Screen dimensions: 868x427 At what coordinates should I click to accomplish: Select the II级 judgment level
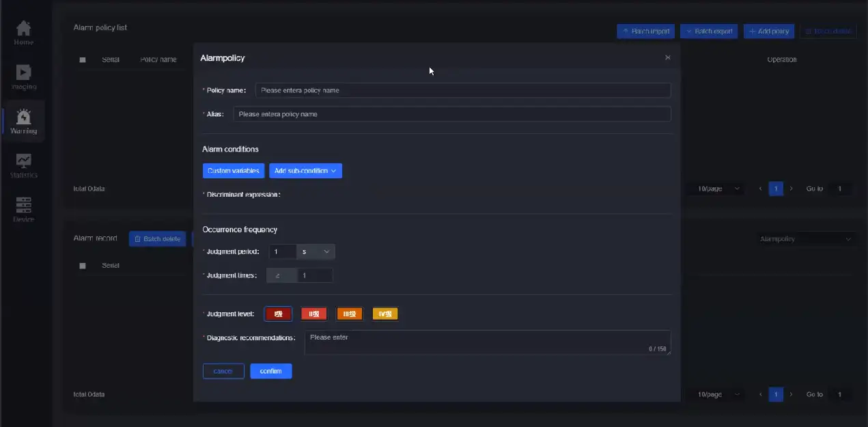(313, 313)
